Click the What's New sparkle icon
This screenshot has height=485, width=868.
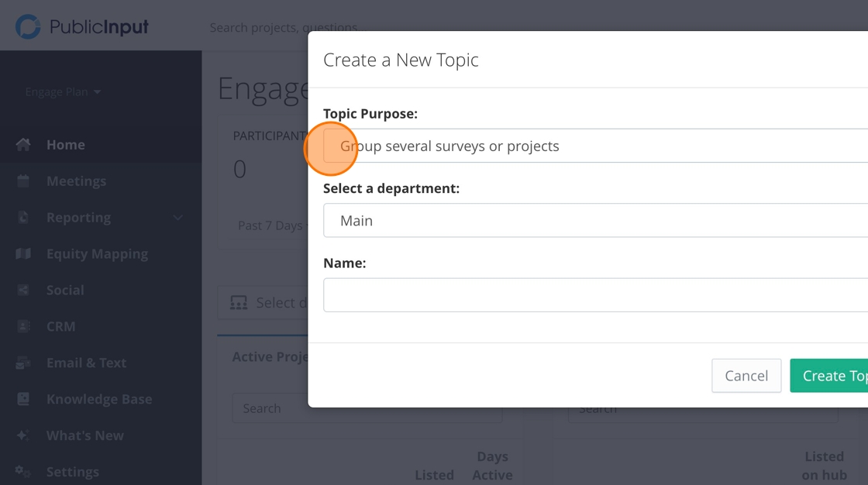tap(23, 435)
